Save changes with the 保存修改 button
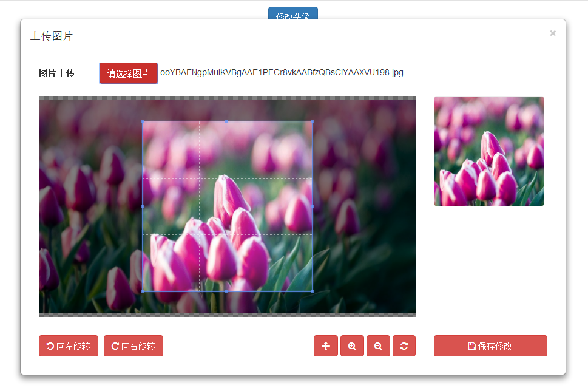The image size is (588, 388). 490,346
